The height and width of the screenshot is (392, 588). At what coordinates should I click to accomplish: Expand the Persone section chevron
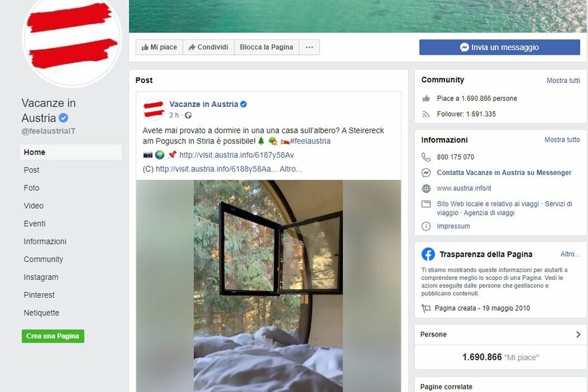click(578, 335)
